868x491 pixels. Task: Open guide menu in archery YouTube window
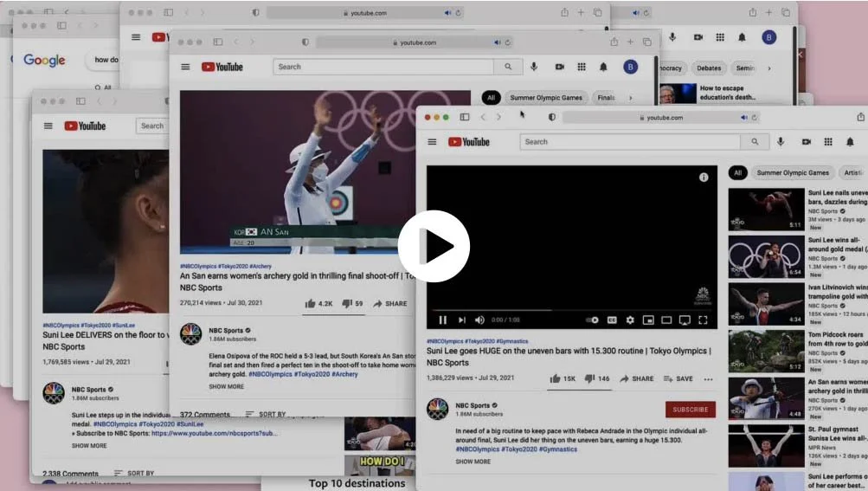coord(185,67)
